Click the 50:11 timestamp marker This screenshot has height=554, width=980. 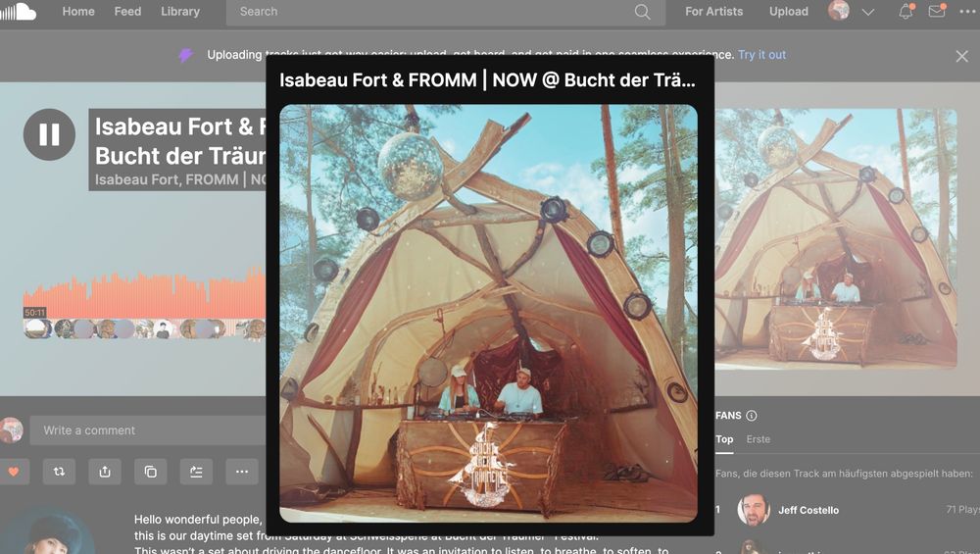click(35, 312)
